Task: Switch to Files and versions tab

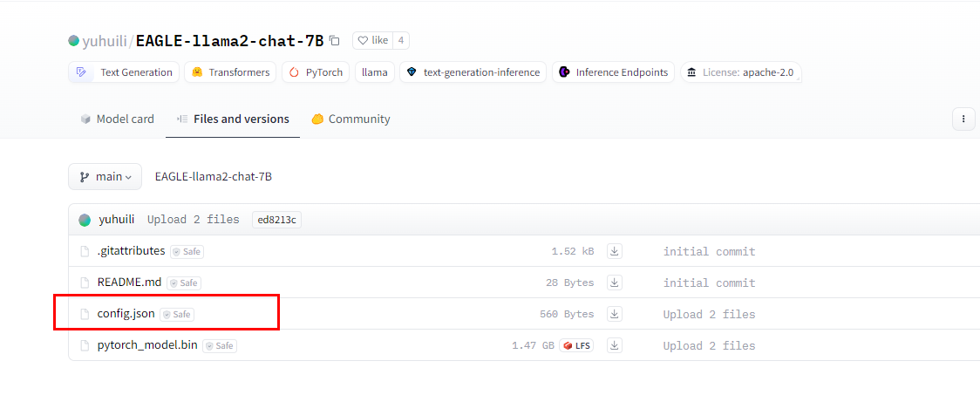Action: pyautogui.click(x=233, y=119)
